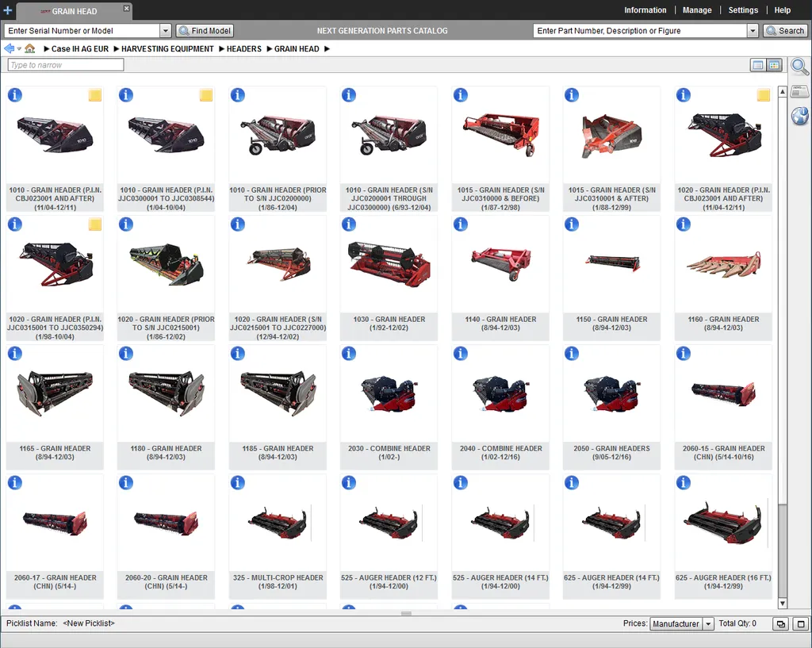This screenshot has height=648, width=812.
Task: Close the GRAIN HEAD tab
Action: (126, 8)
